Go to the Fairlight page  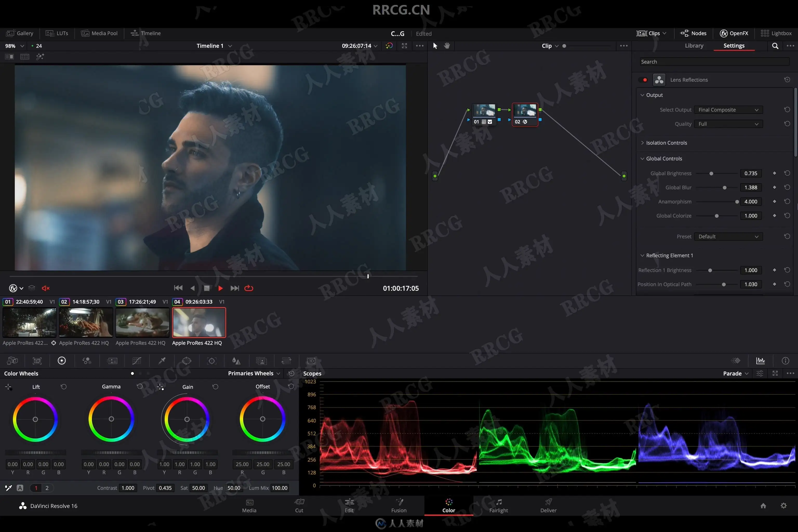pos(498,506)
